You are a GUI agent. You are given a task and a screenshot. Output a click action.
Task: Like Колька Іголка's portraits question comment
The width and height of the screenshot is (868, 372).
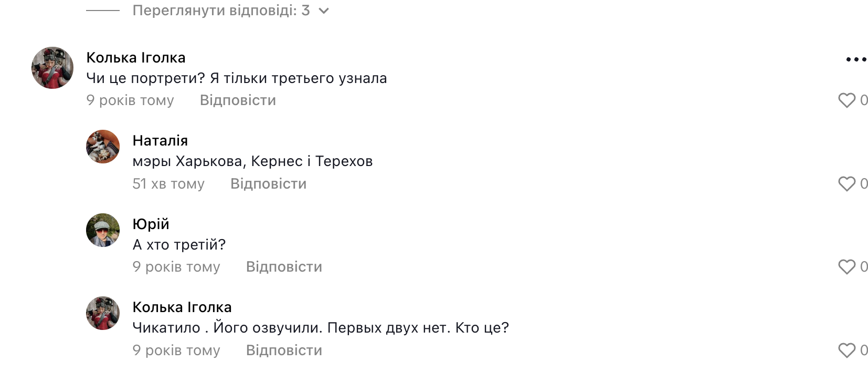point(846,100)
